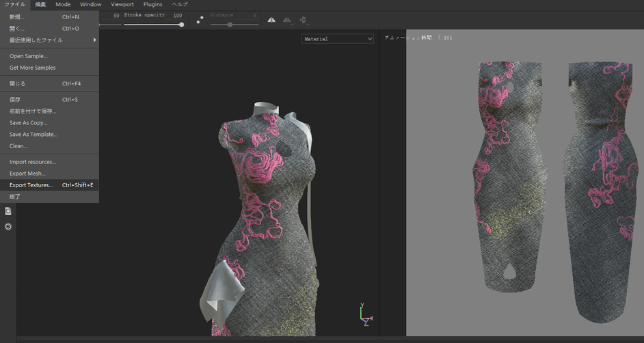Click the second symmetry settings icon
The width and height of the screenshot is (644, 343).
coord(287,20)
